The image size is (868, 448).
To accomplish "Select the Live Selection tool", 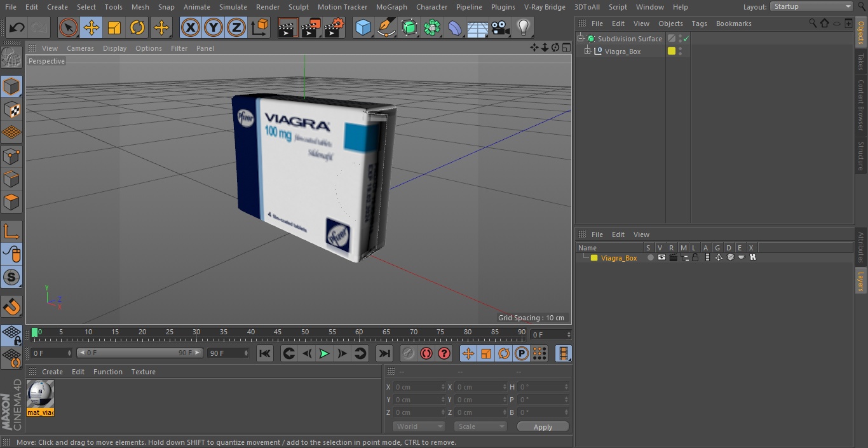I will coord(68,27).
